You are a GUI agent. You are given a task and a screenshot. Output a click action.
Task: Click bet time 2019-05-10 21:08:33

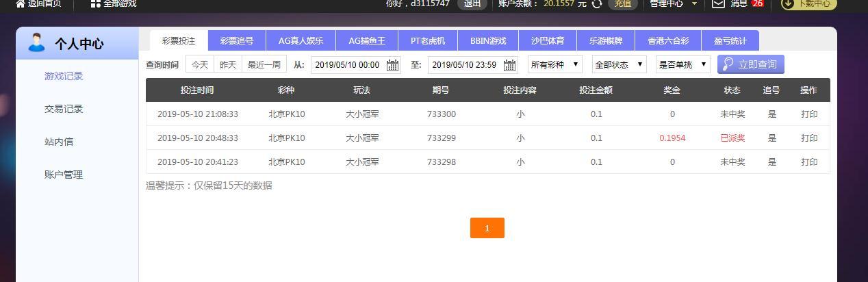198,114
